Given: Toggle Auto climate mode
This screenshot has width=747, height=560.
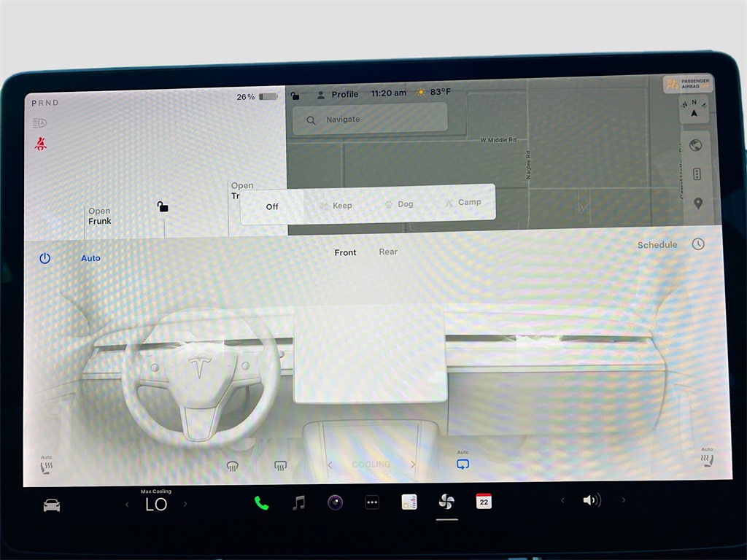Looking at the screenshot, I should (90, 258).
